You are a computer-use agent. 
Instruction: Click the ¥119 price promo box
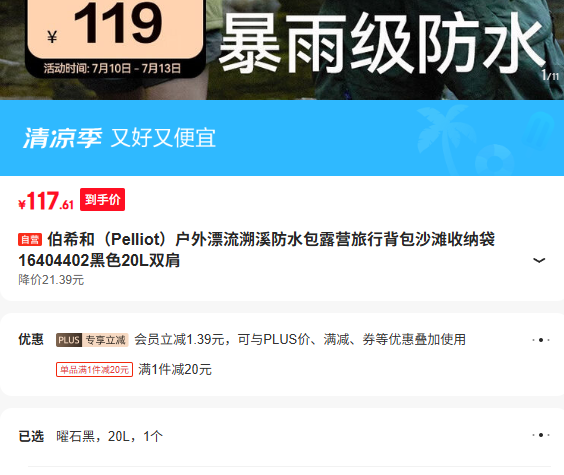point(115,27)
